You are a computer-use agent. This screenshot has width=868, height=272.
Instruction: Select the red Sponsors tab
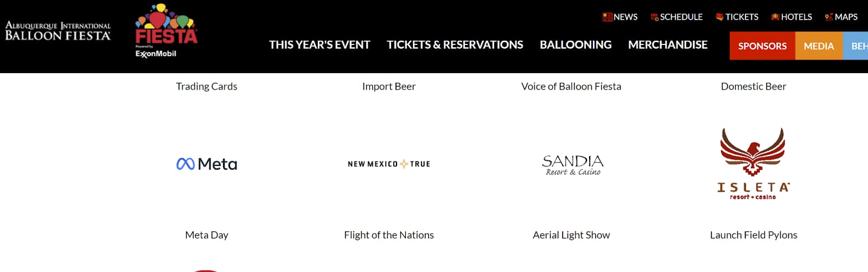pyautogui.click(x=762, y=46)
